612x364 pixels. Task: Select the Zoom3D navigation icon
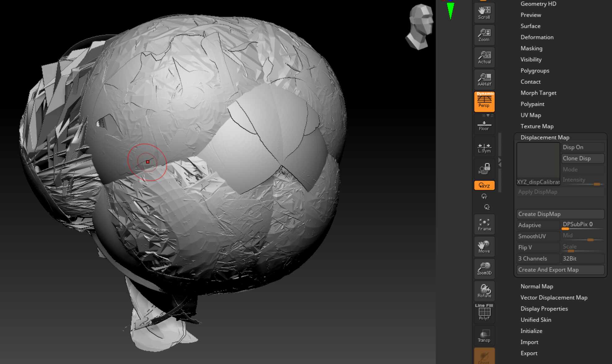484,269
